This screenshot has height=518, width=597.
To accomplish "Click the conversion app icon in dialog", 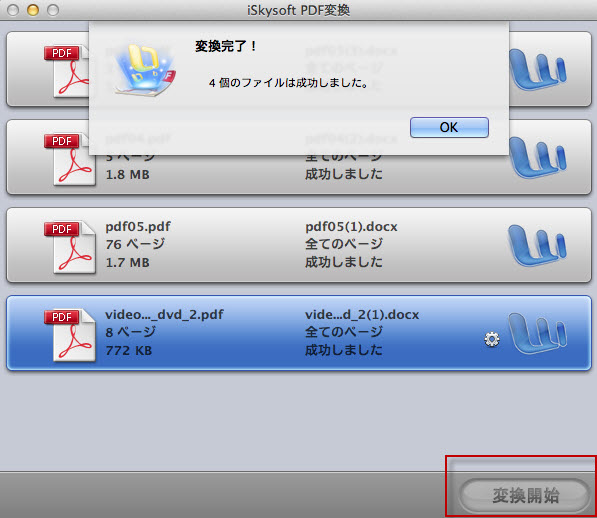I will tap(145, 70).
